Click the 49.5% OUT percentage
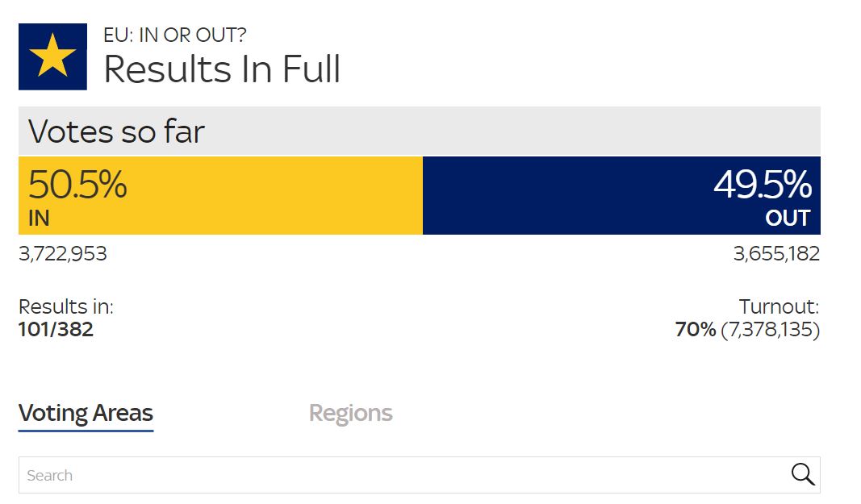The height and width of the screenshot is (504, 861). (762, 185)
